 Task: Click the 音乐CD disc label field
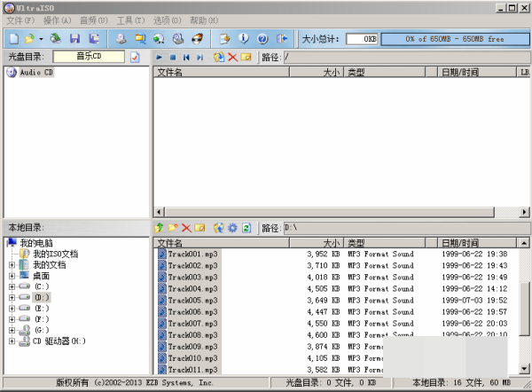[89, 57]
